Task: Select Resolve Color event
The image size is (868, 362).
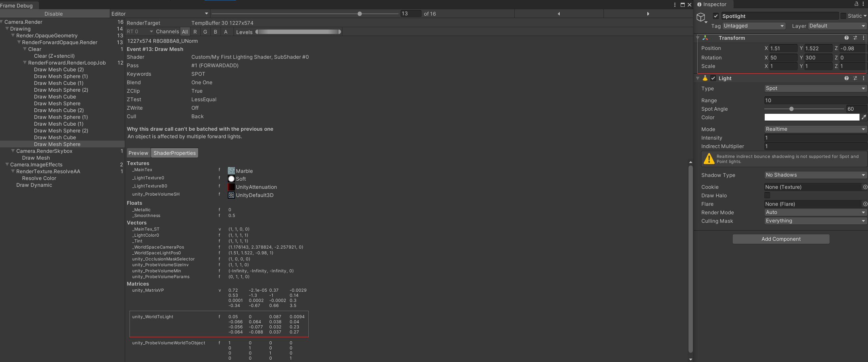Action: click(x=39, y=178)
